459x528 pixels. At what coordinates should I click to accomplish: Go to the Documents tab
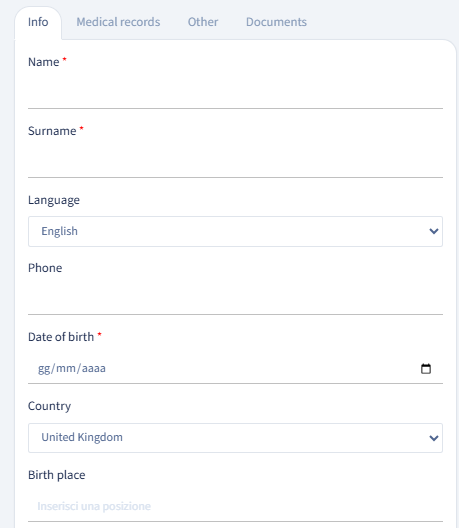click(x=276, y=22)
